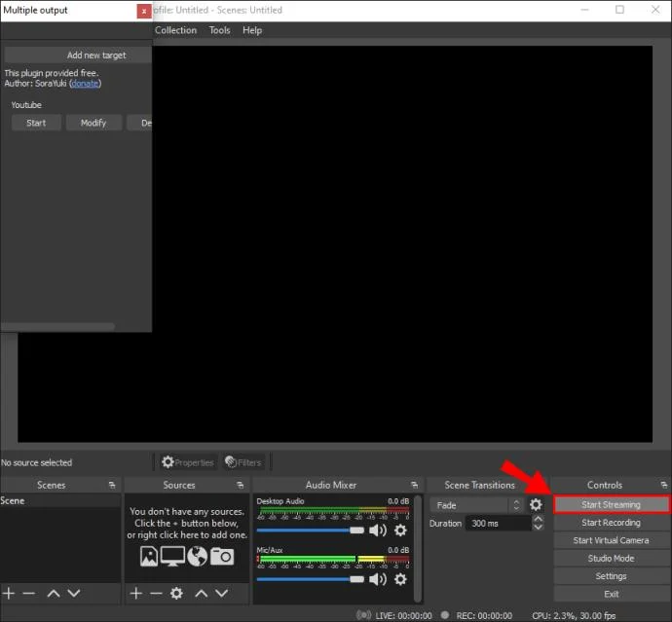Open the Scene Collection menu
The width and height of the screenshot is (672, 622).
[x=175, y=30]
